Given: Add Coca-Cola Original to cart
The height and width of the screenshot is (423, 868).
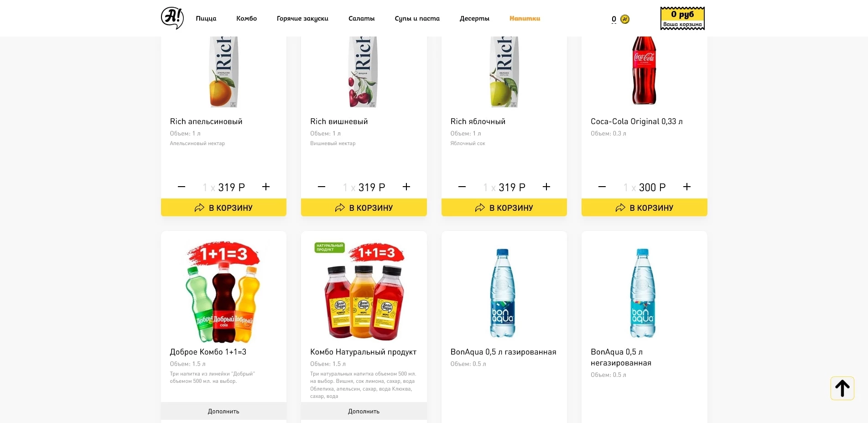Looking at the screenshot, I should [644, 208].
